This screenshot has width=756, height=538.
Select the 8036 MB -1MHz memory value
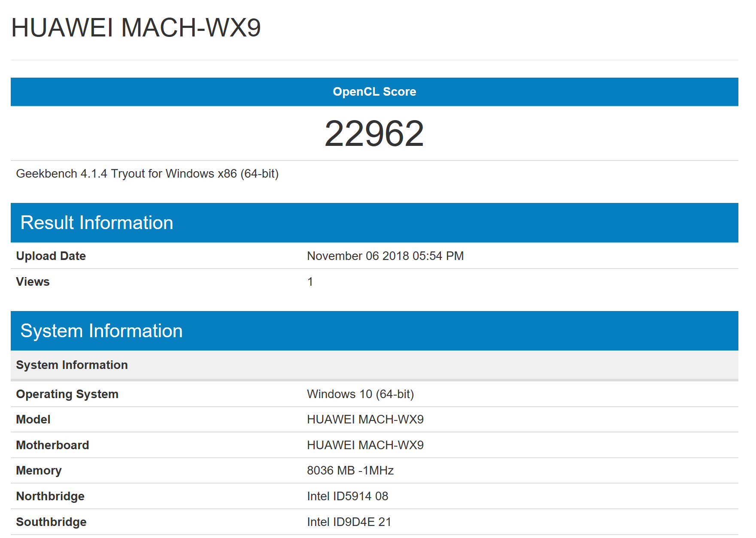pyautogui.click(x=350, y=471)
